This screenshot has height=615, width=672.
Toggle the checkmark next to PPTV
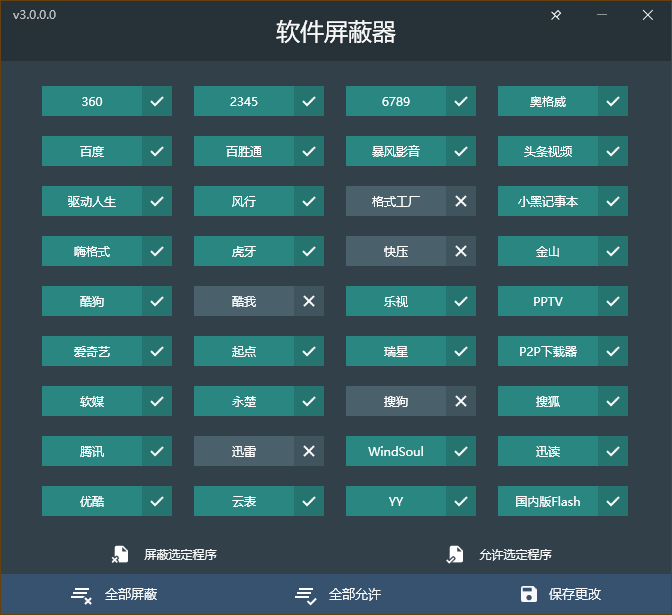click(x=613, y=301)
